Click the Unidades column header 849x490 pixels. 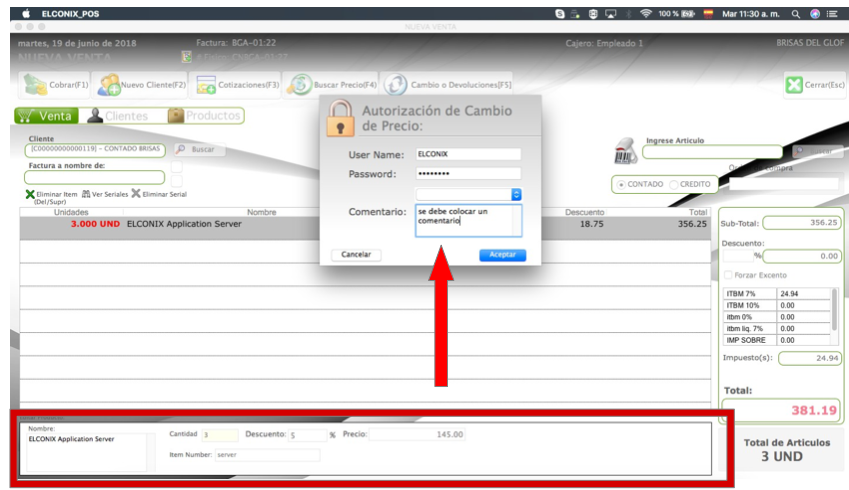[x=71, y=212]
